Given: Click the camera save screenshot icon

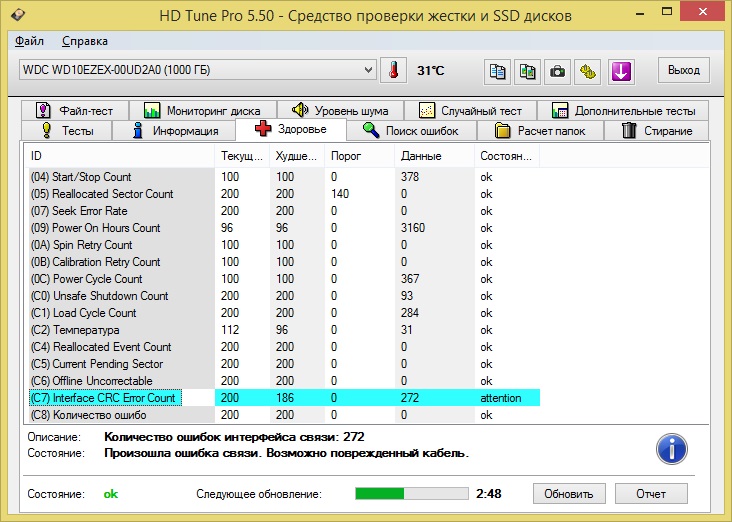Looking at the screenshot, I should 557,71.
